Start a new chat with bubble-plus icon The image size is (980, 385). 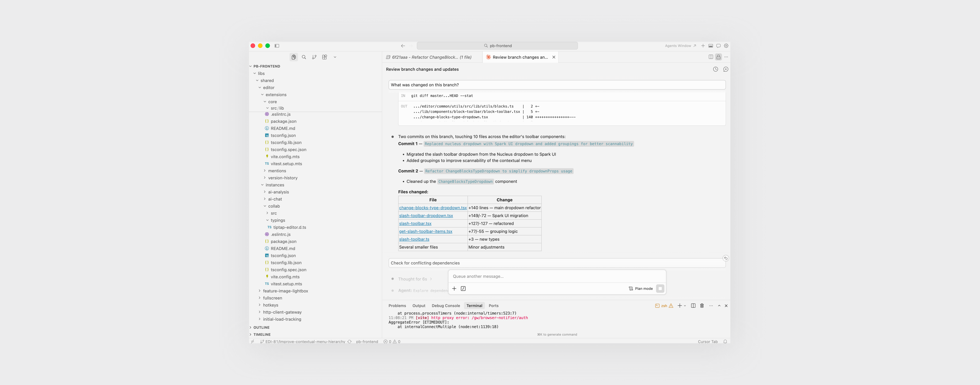pos(726,69)
